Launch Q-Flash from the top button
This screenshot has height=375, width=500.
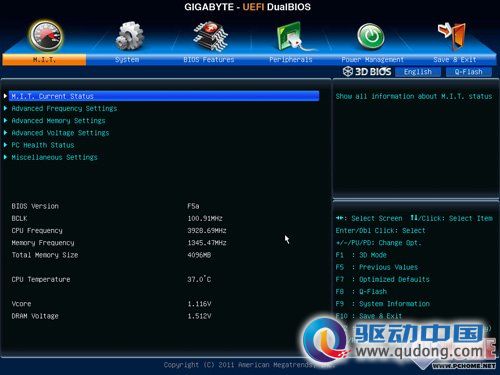468,72
